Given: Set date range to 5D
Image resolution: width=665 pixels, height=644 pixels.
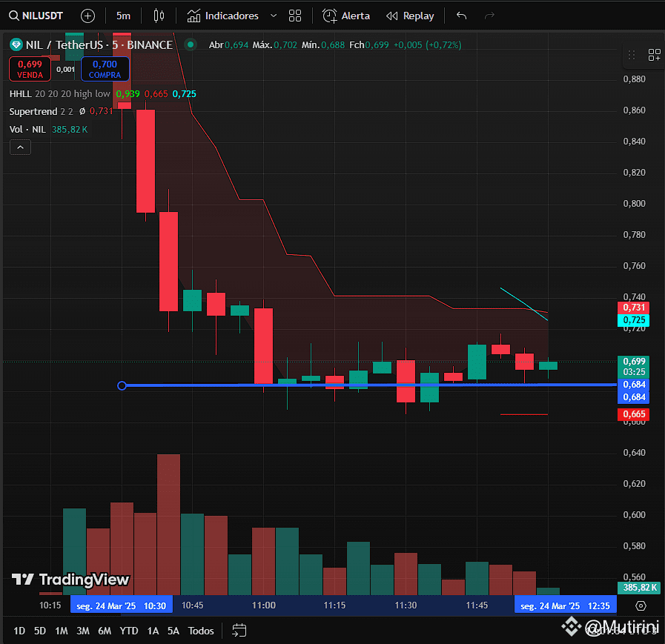Looking at the screenshot, I should point(40,631).
